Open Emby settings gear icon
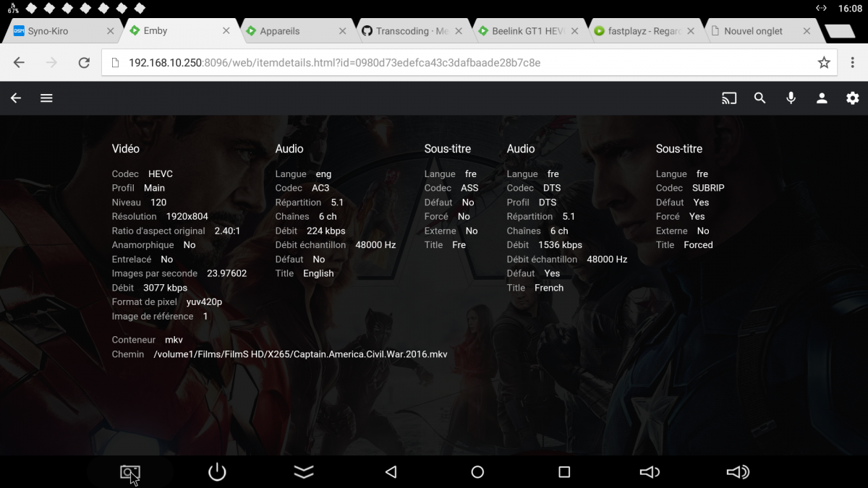 [853, 98]
